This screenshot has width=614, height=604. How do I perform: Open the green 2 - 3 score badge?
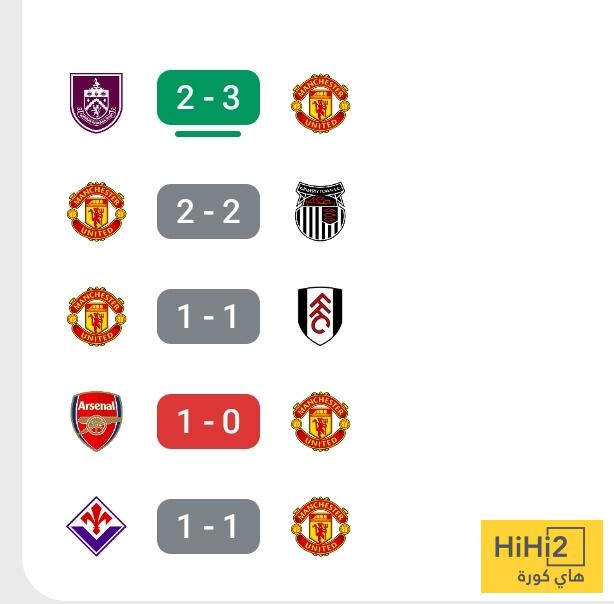point(208,98)
